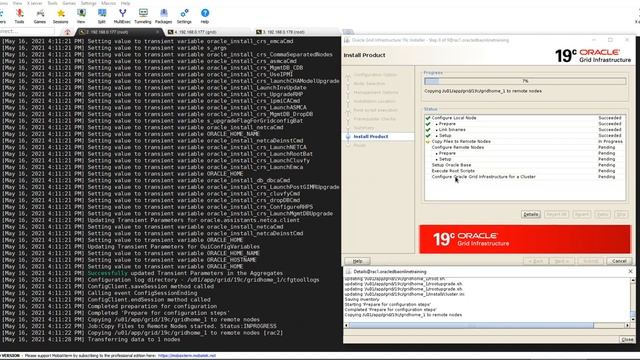This screenshot has height=360, width=640.
Task: Click the Details scrollbar left arrow
Action: tap(347, 325)
